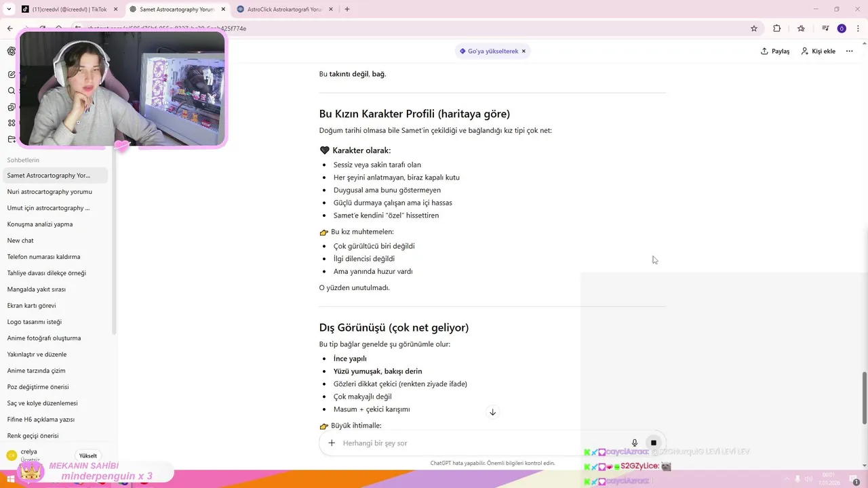Click the Bu Kızın Karakter Profili heading
Viewport: 868px width, 488px height.
pyautogui.click(x=414, y=114)
